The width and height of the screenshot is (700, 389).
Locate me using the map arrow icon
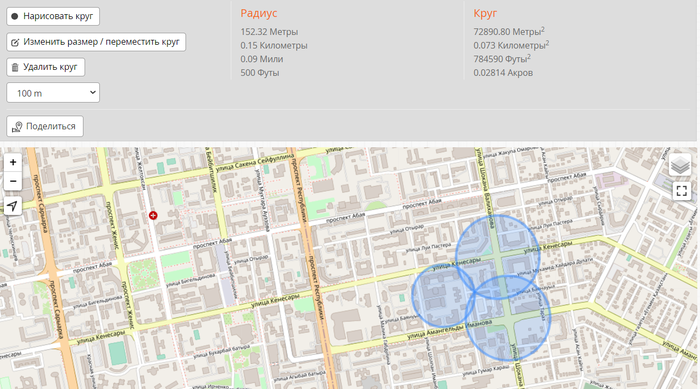[x=13, y=206]
